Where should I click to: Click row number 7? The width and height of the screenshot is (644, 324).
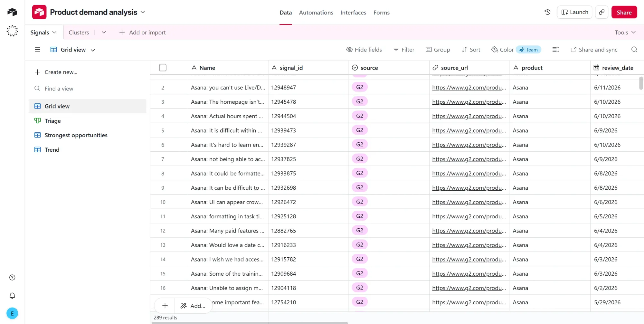pyautogui.click(x=163, y=159)
